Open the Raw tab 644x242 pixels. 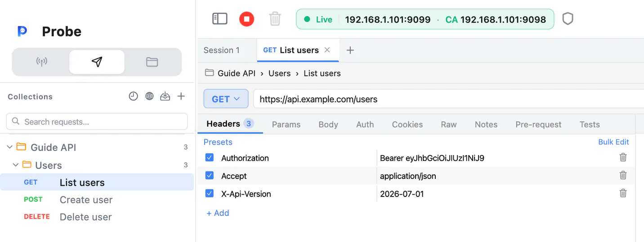[449, 124]
